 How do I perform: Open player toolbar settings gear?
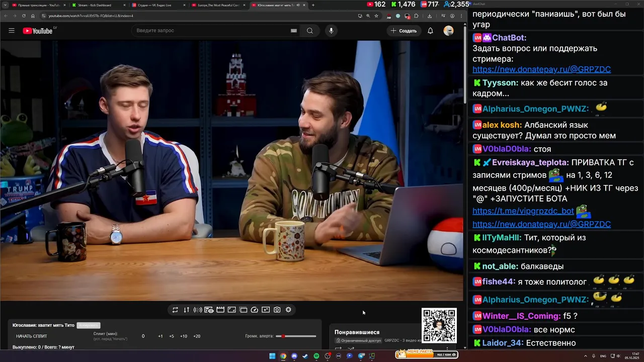coord(288,310)
